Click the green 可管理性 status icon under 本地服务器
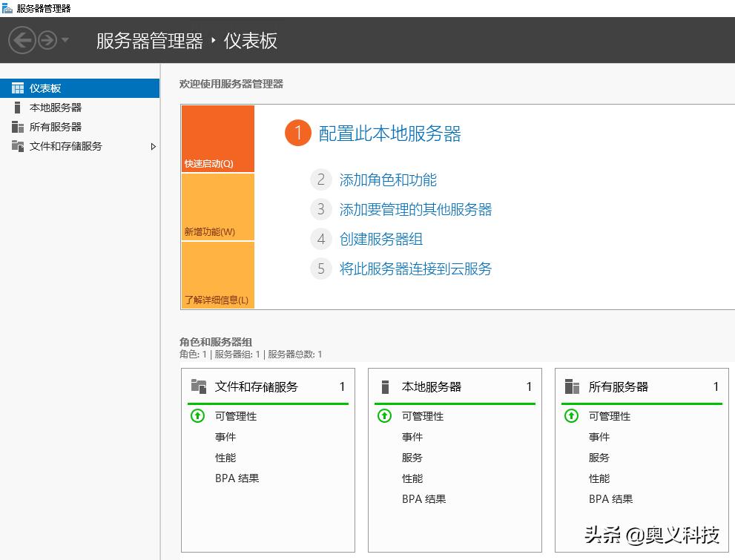The image size is (735, 560). [384, 416]
